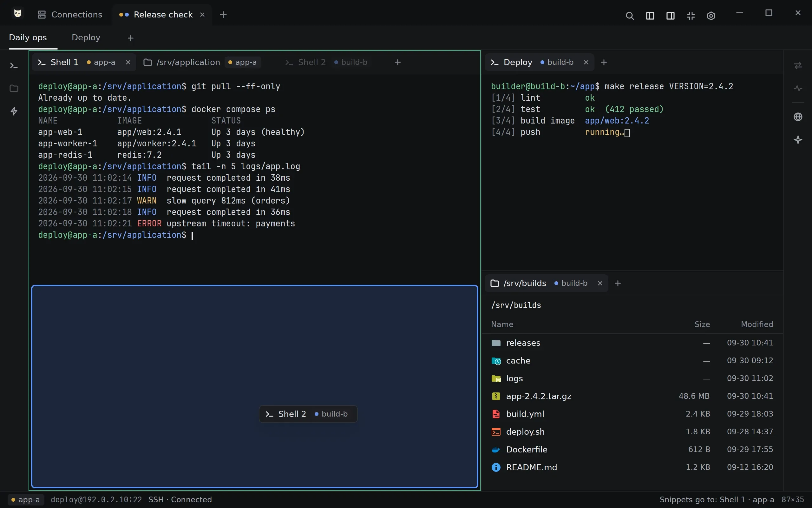Image resolution: width=812 pixels, height=508 pixels.
Task: Open activity monitor pulse icon in right sidebar
Action: (798, 88)
